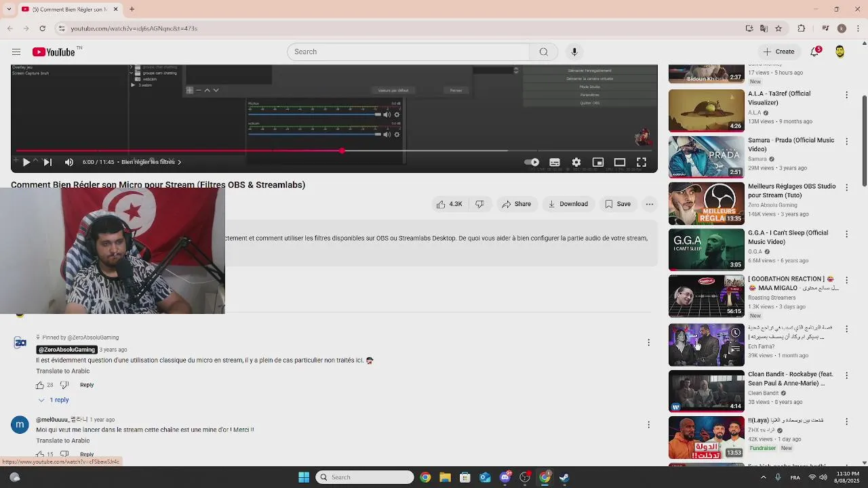Screen dimensions: 868x488
Task: Open the Windows Start menu
Action: coord(304,477)
